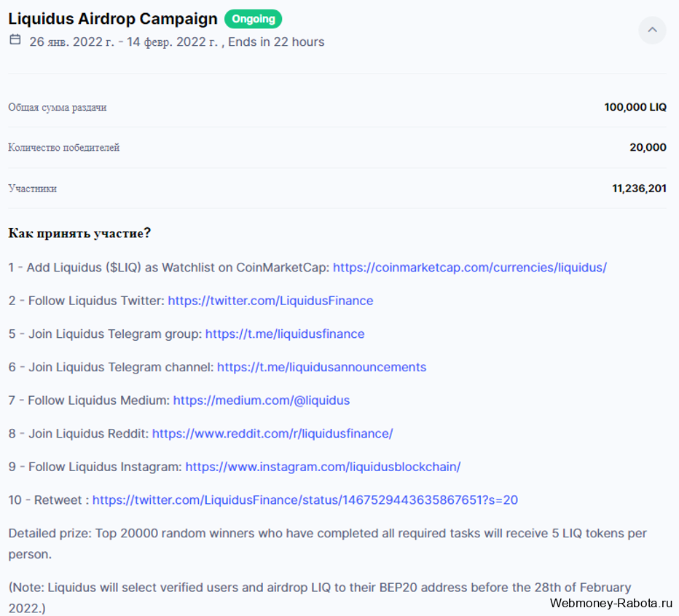Click the BEP20 address note paragraph

[320, 598]
